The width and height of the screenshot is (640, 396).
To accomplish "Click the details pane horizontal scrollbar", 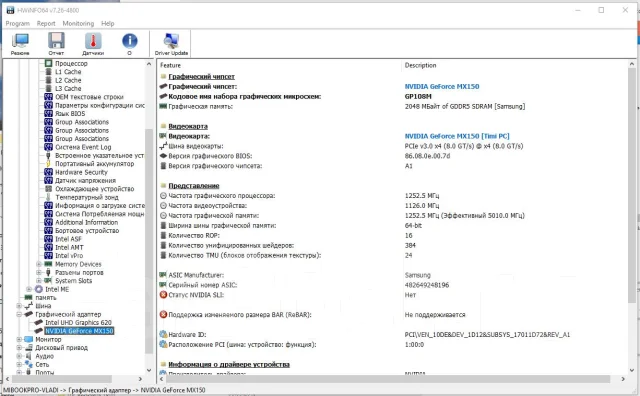I will 387,379.
